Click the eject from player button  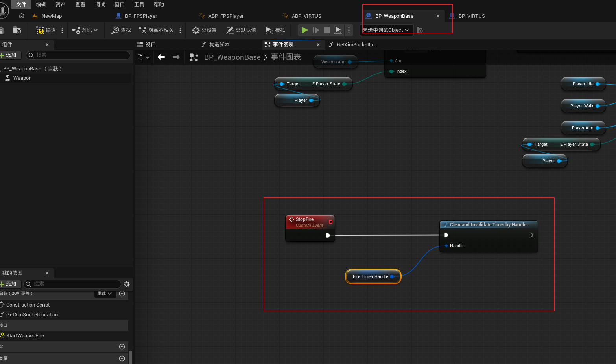click(x=338, y=30)
